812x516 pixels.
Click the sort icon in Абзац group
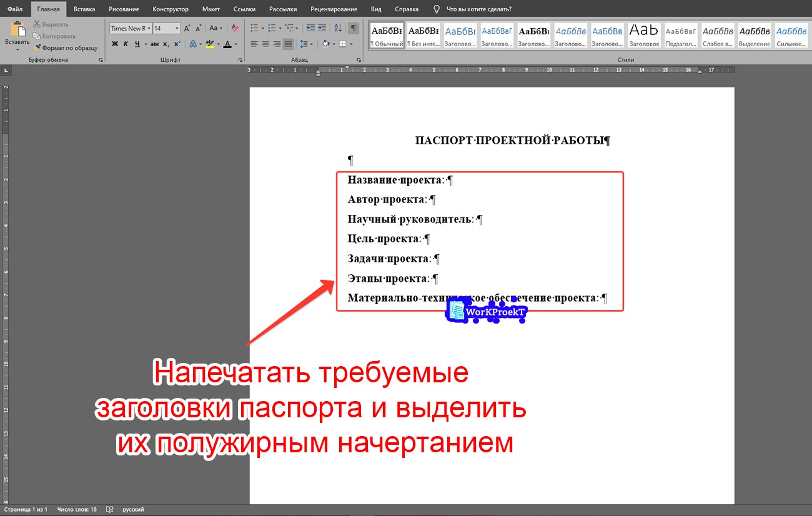[x=337, y=29]
